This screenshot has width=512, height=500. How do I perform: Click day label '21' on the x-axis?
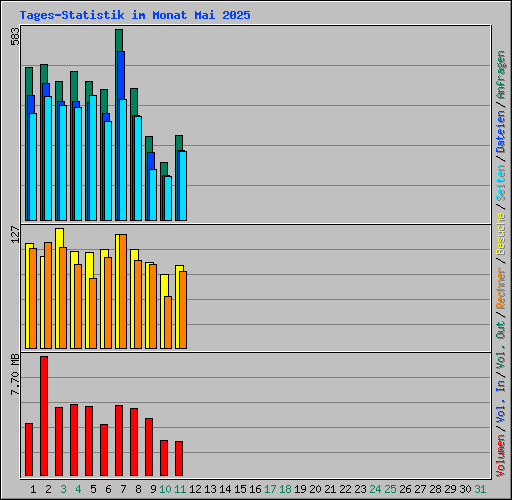click(x=330, y=489)
